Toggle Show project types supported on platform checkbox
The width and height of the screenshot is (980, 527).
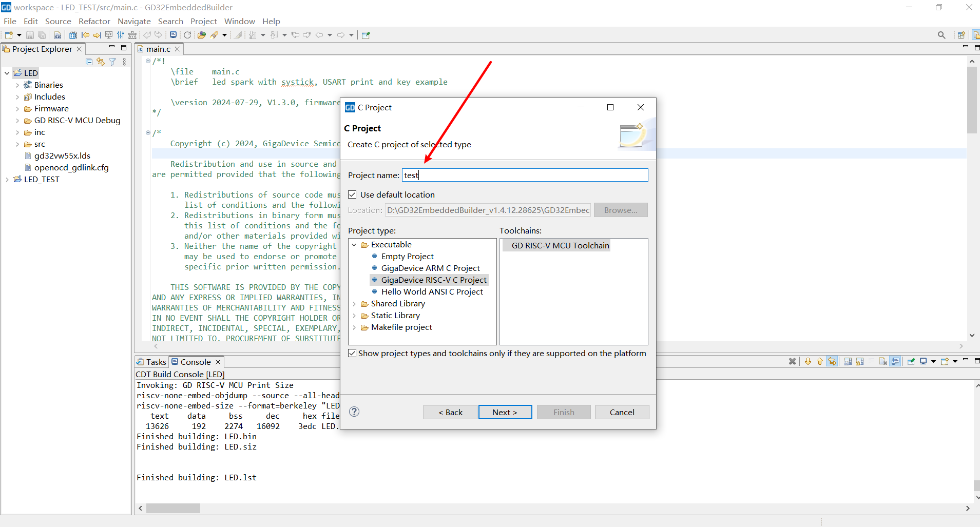point(353,353)
